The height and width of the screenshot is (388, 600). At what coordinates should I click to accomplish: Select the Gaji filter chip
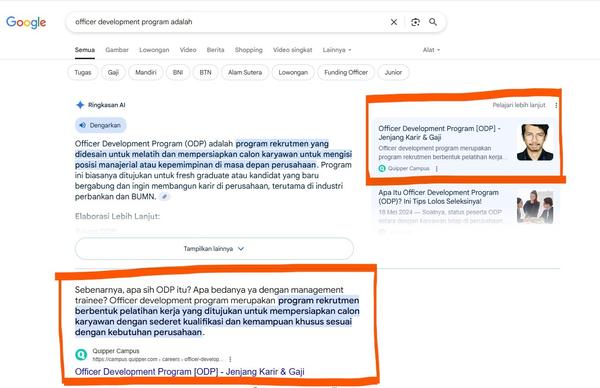click(113, 72)
